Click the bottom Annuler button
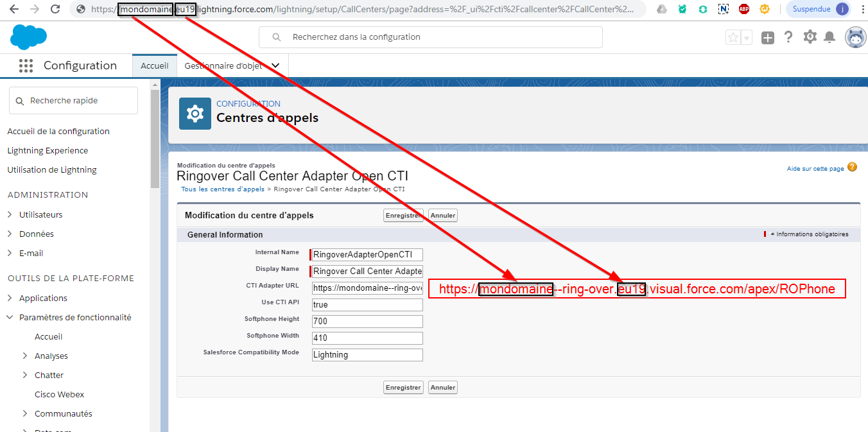 point(443,388)
